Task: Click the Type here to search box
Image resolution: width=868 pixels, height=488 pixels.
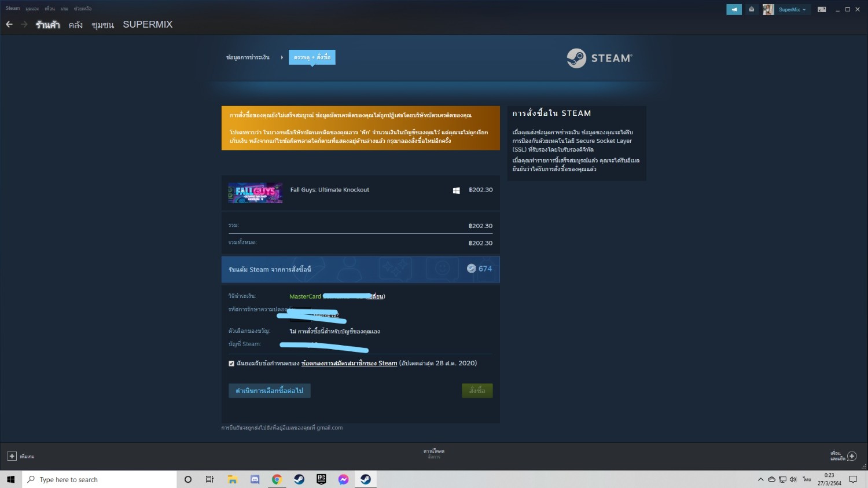Action: coord(100,479)
